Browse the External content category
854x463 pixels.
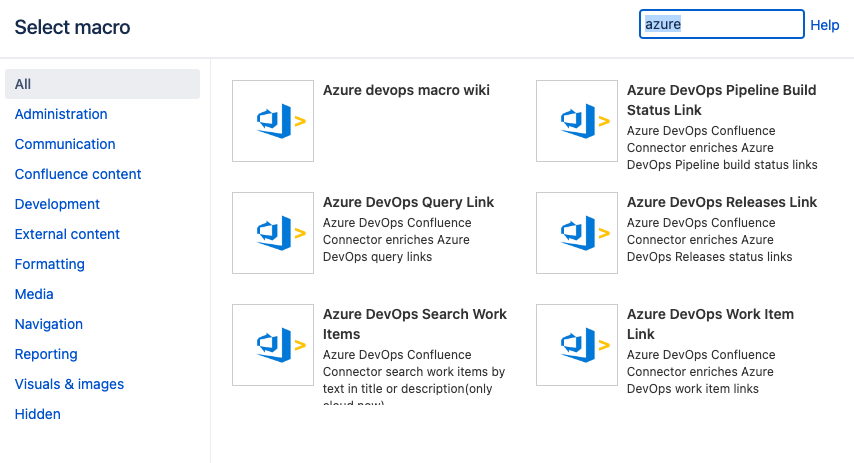tap(67, 234)
